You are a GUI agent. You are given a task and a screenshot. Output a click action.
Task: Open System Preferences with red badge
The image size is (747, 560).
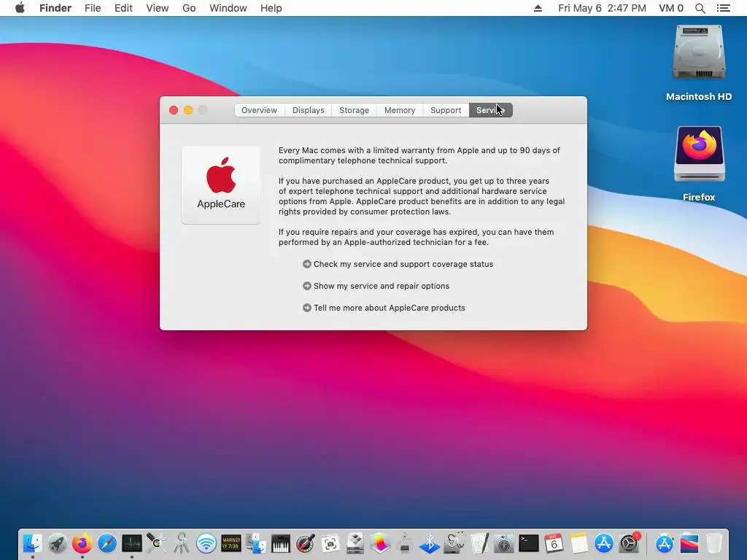(629, 543)
